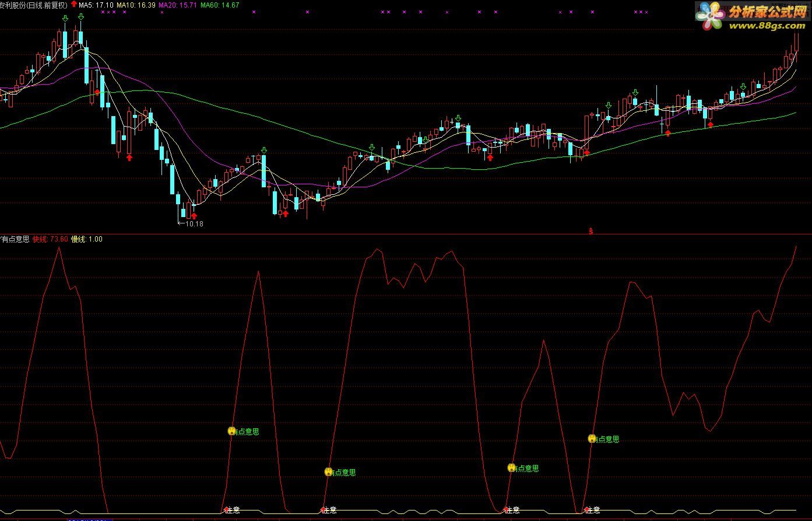Click the leftmost '注意' alert marker
812x521 pixels.
(x=231, y=509)
